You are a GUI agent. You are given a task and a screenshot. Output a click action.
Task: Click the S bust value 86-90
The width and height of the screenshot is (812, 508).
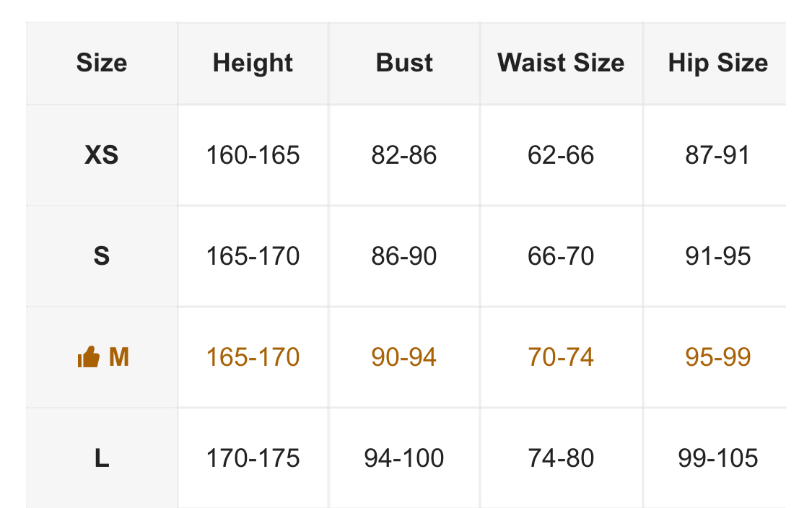coord(404,256)
